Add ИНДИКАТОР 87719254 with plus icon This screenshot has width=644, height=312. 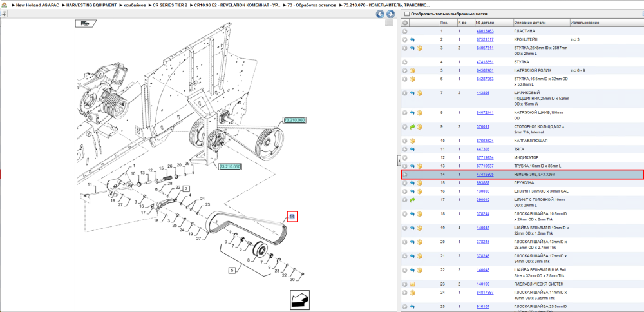tap(405, 157)
